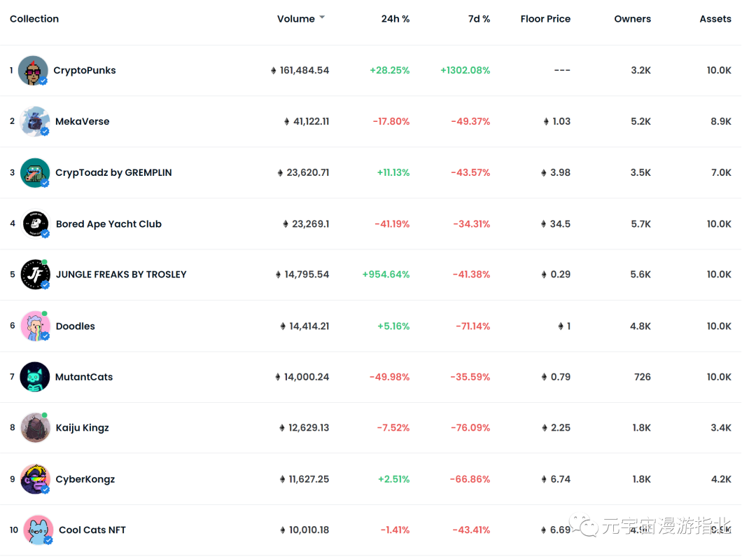Open the Bored Ape Yacht Club name
756x559 pixels.
pyautogui.click(x=108, y=223)
